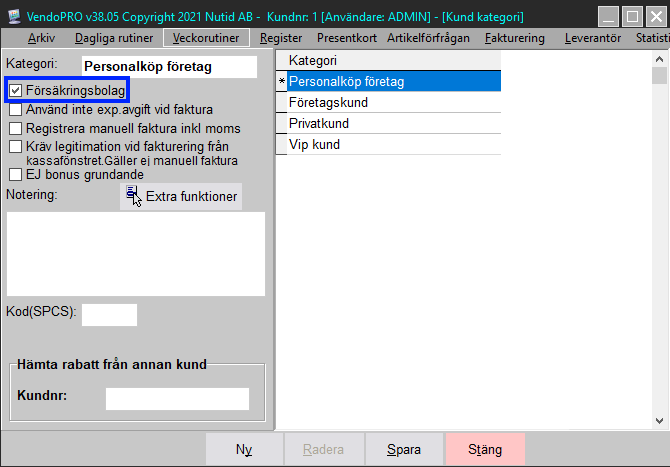The height and width of the screenshot is (467, 670).
Task: Open the Arkiv menu
Action: click(41, 38)
